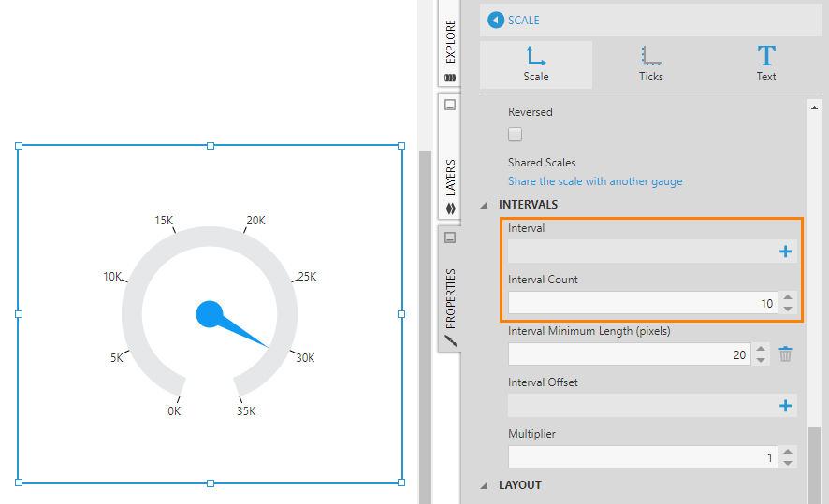Increase Interval Count using up arrow
Viewport: 829px width, 504px height.
pyautogui.click(x=788, y=297)
